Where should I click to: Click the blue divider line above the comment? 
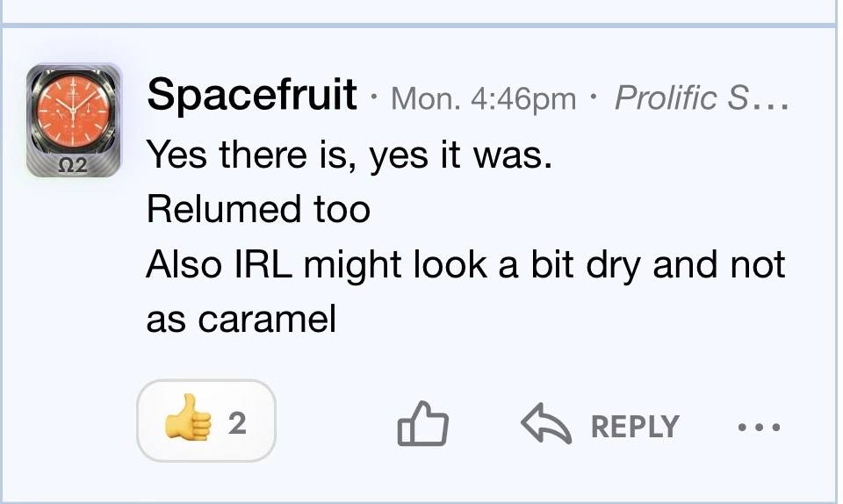pos(420,25)
